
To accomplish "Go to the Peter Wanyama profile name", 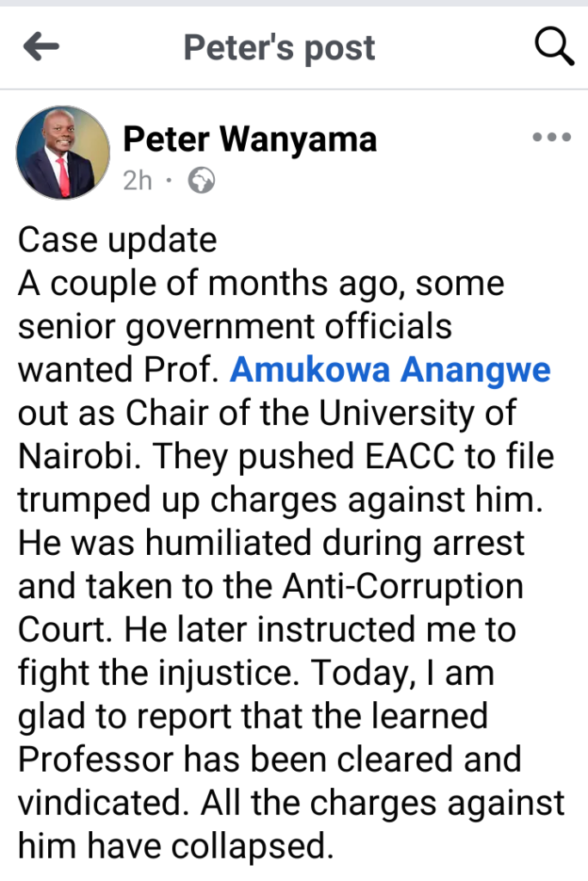I will pos(249,139).
